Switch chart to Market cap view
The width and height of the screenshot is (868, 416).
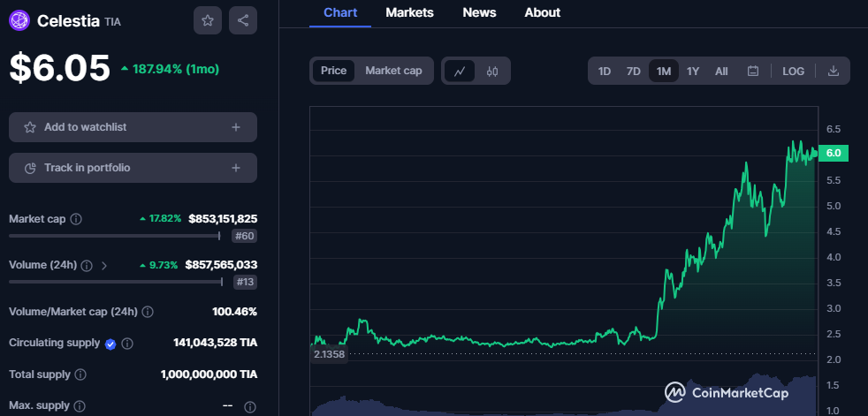pyautogui.click(x=393, y=71)
